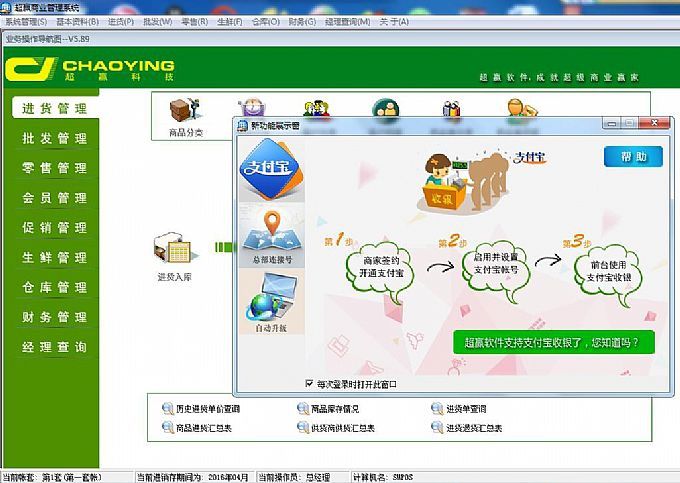This screenshot has height=483, width=680.
Task: Click the shopping bags icon in the top row
Action: (x=451, y=108)
